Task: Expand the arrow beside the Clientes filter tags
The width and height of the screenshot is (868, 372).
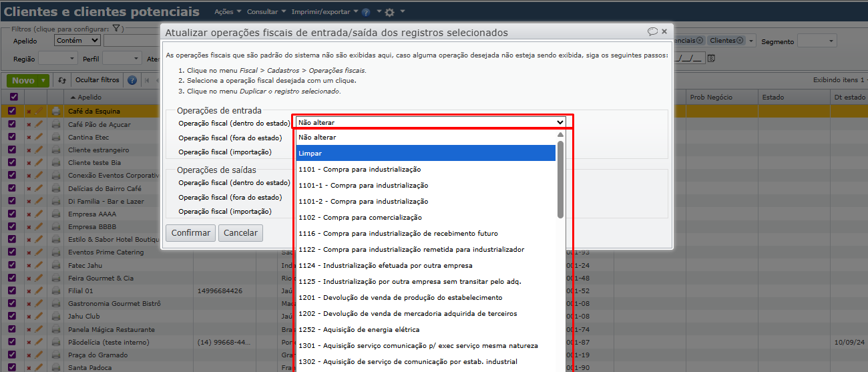Action: click(751, 41)
